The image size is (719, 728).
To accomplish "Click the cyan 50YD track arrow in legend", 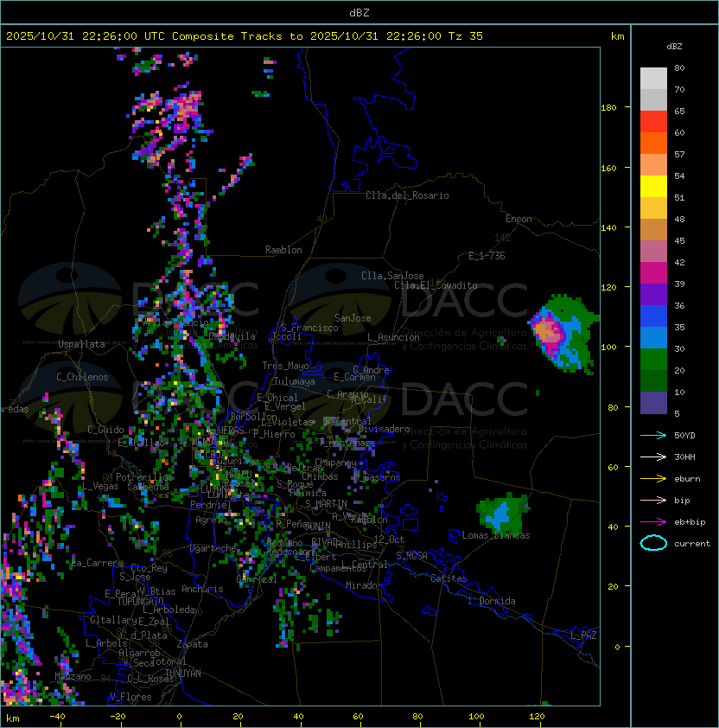I will pos(653,435).
